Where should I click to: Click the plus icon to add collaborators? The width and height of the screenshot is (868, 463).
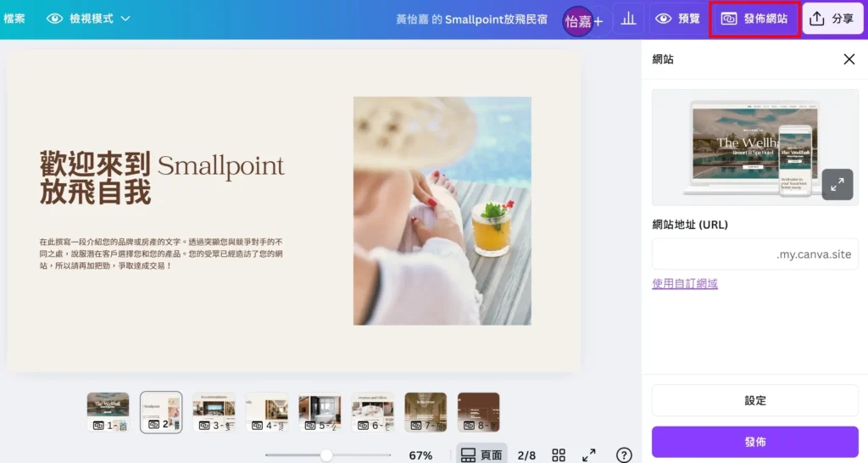598,21
